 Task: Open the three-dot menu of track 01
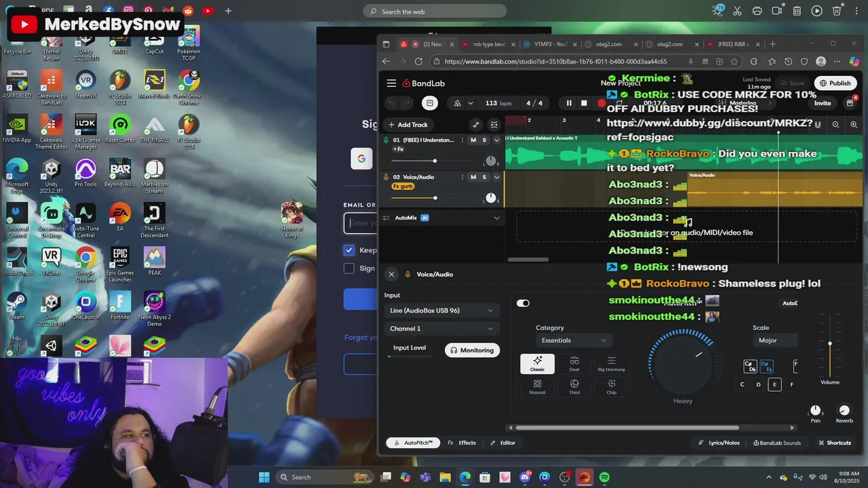pos(462,140)
